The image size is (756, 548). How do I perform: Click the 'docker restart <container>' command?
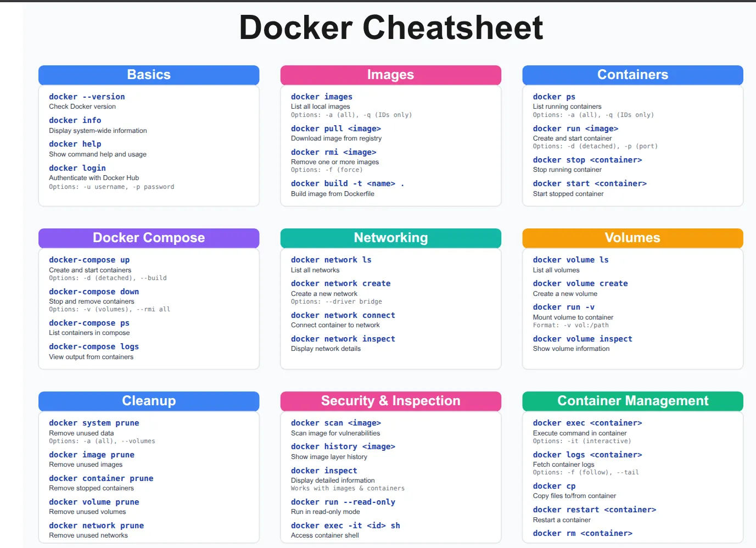click(595, 510)
